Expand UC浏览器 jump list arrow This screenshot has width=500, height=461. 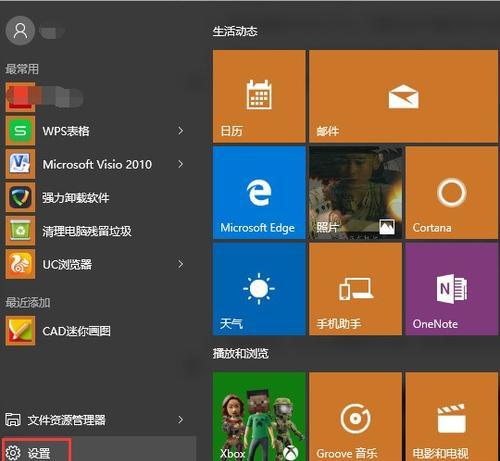point(180,264)
